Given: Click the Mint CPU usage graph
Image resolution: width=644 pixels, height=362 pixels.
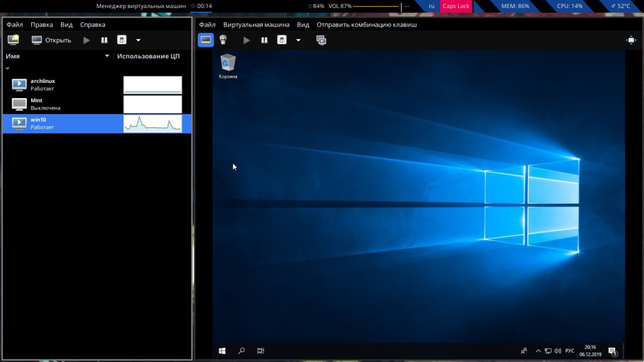Looking at the screenshot, I should click(x=152, y=104).
